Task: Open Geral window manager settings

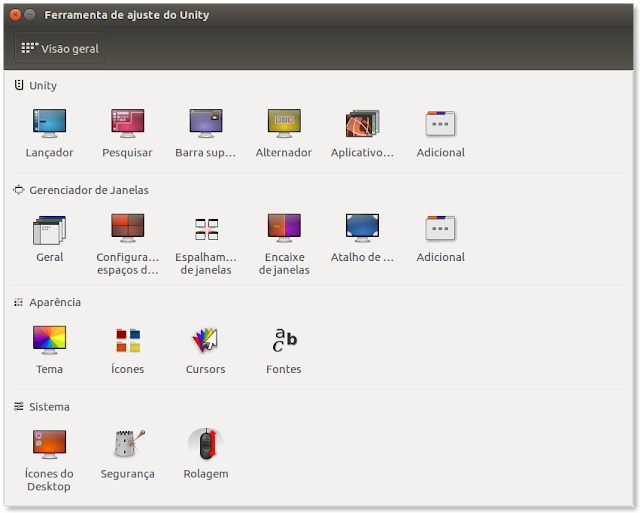Action: tap(49, 229)
